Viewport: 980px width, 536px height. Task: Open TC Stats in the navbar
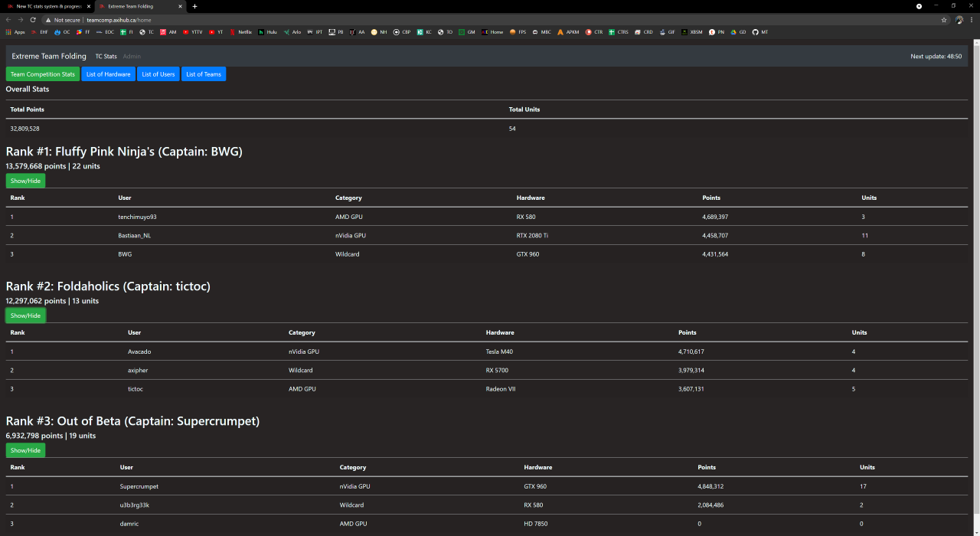point(106,56)
